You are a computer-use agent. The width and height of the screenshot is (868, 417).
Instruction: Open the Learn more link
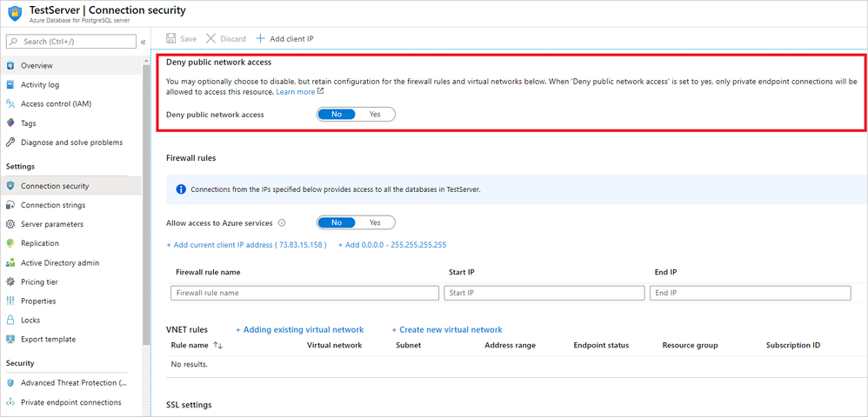(x=296, y=92)
